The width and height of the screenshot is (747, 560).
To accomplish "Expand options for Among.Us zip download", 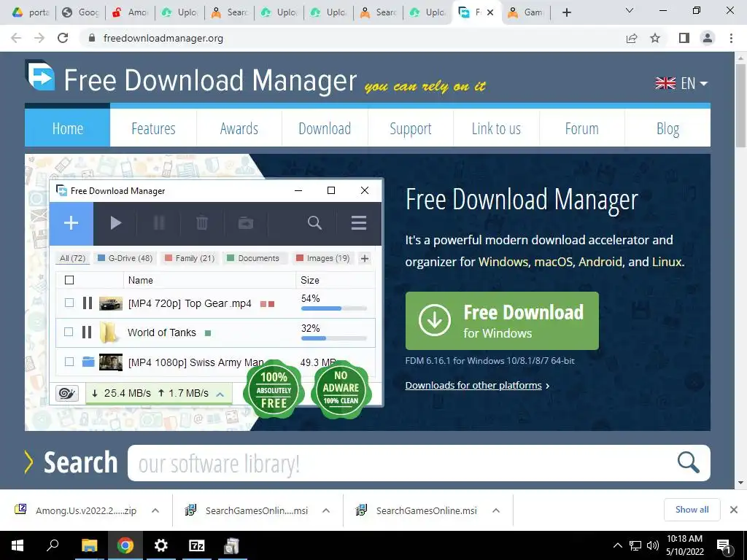I will click(x=155, y=510).
